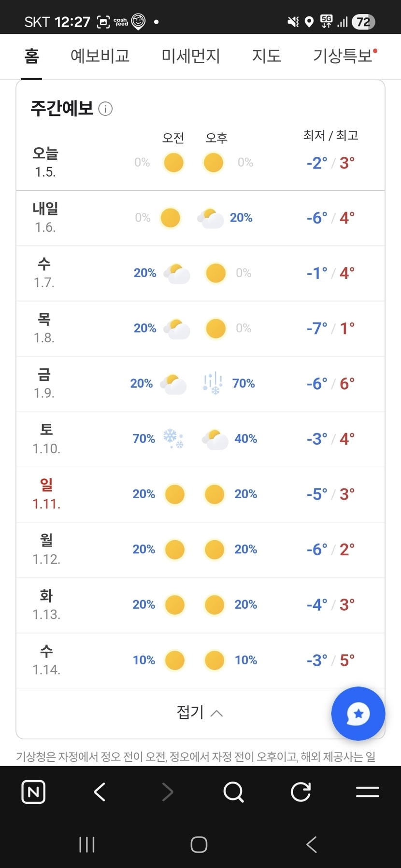The width and height of the screenshot is (401, 868).
Task: Open search with magnifier icon
Action: point(234,792)
